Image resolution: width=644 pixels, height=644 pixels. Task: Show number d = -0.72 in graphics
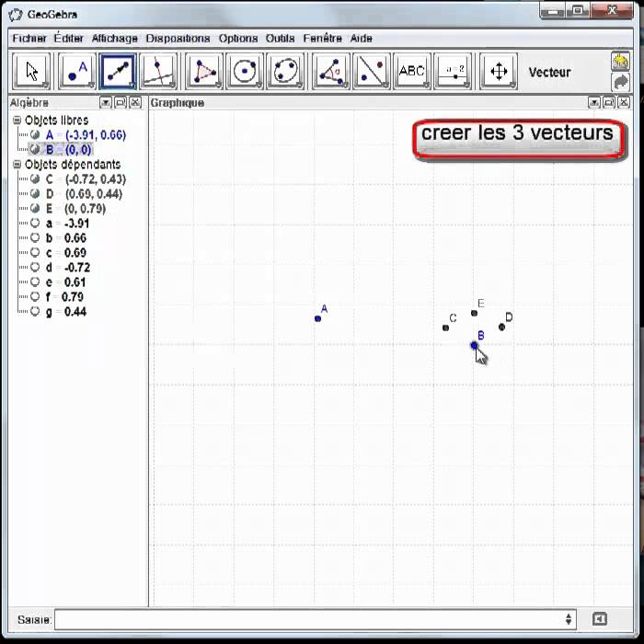pos(35,268)
